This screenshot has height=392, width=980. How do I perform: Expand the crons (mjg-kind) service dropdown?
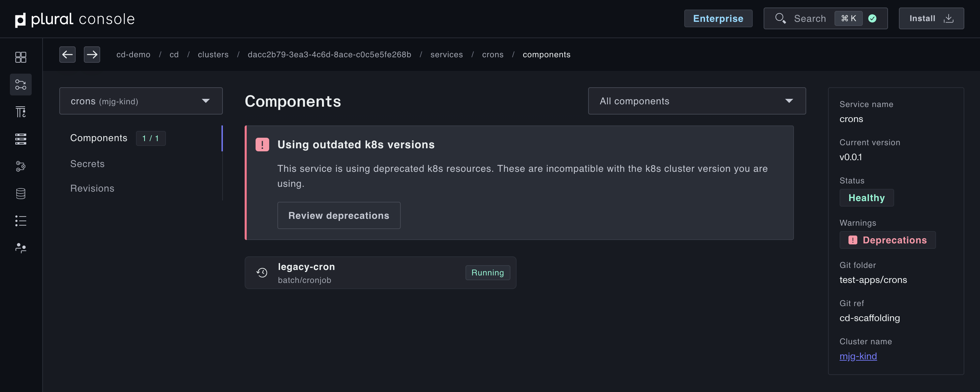(x=141, y=101)
